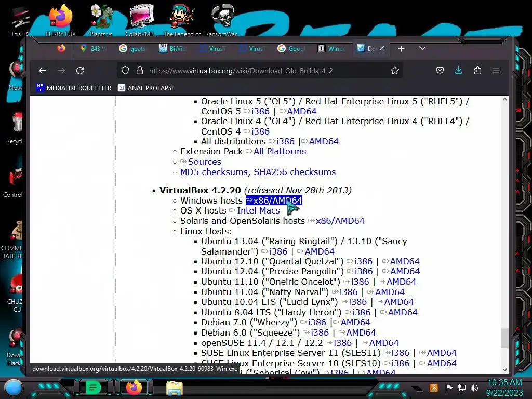Click the pinned Firefox tab icon
This screenshot has height=399, width=532.
[61, 48]
